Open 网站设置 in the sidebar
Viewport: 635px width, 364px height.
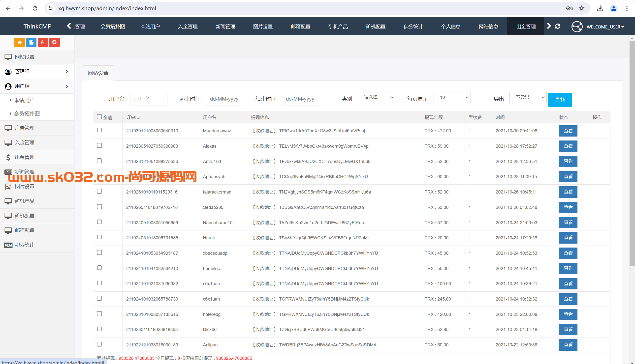coord(37,57)
